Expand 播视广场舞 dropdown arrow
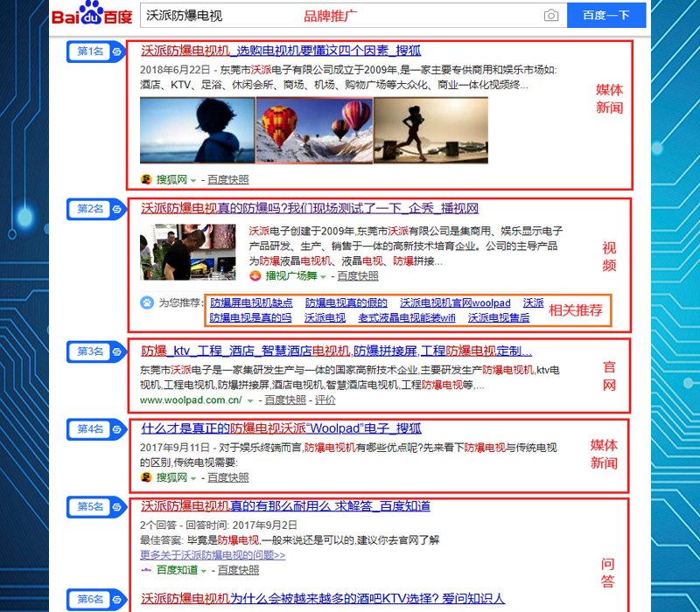Viewport: 700px width, 612px height. tap(323, 276)
